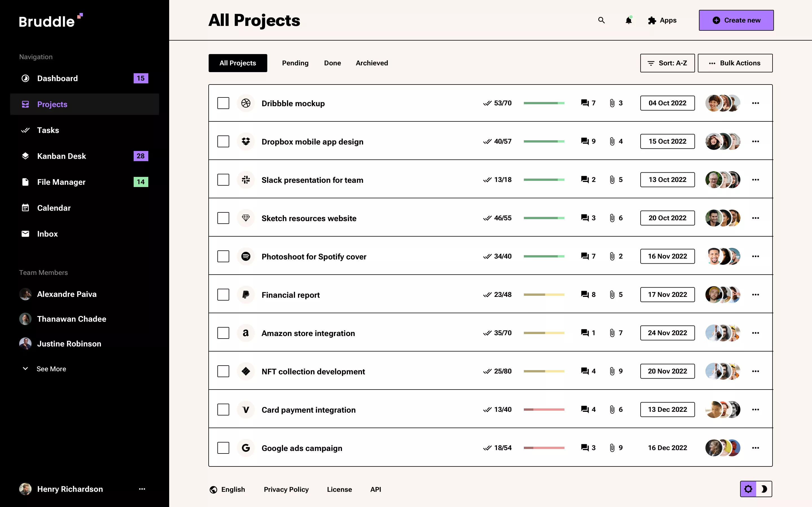Check the Google ads campaign checkbox
This screenshot has width=812, height=507.
point(223,448)
